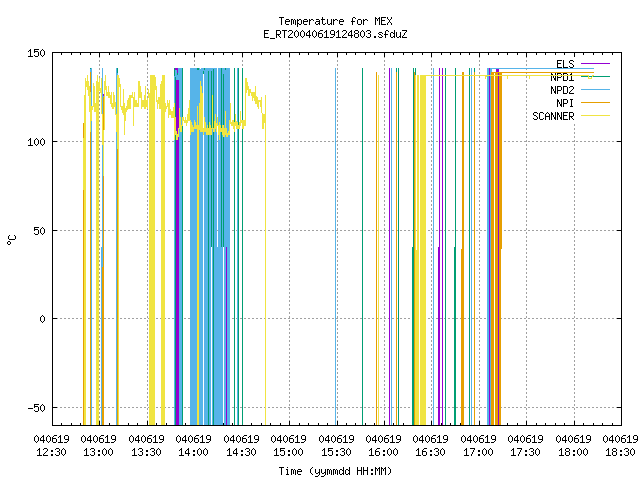Click the 17:30 time tick label
This screenshot has height=480, width=640.
[x=525, y=452]
